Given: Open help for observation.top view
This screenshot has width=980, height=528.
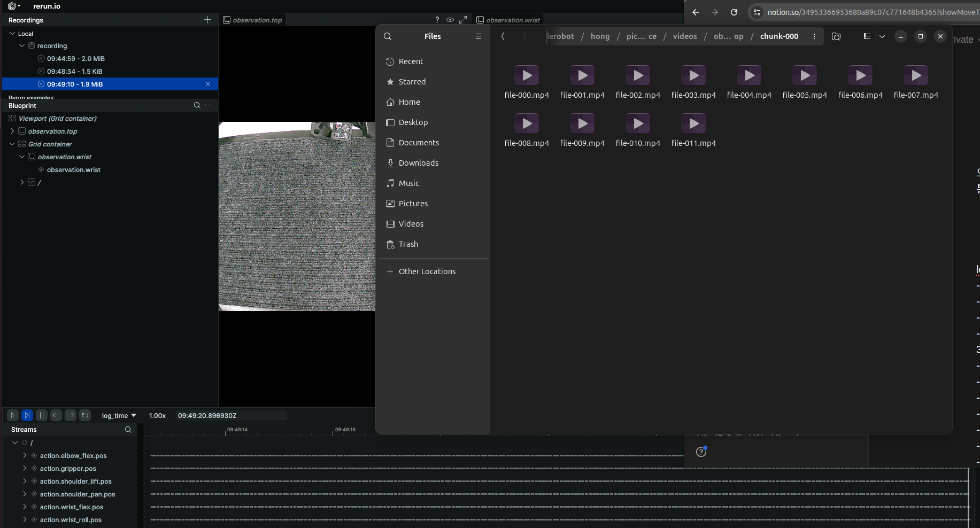Looking at the screenshot, I should 437,20.
